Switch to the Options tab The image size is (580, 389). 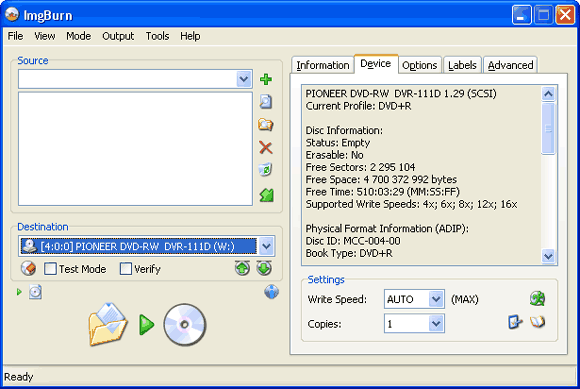(419, 65)
